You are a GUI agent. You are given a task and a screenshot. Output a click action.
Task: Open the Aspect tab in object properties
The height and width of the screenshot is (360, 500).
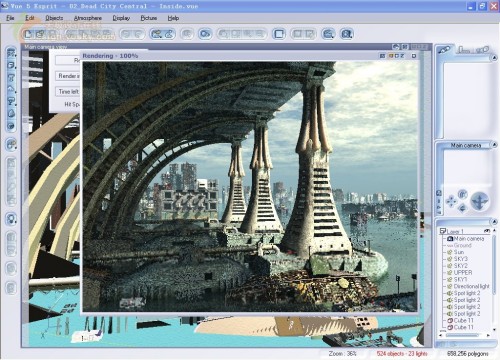[x=444, y=50]
